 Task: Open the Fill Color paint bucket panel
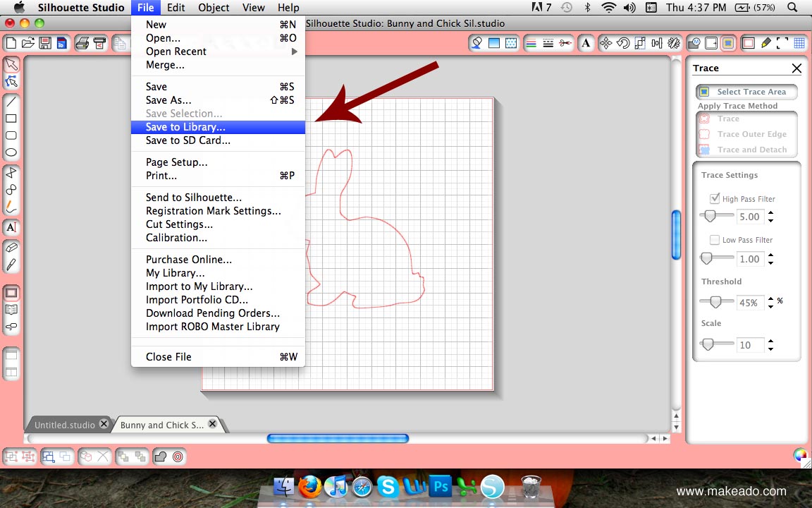coord(477,43)
